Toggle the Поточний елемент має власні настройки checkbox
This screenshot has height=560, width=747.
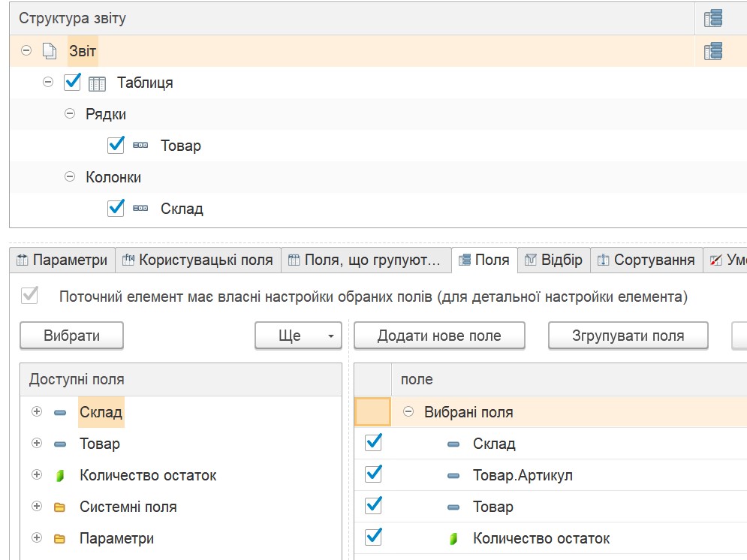click(29, 296)
